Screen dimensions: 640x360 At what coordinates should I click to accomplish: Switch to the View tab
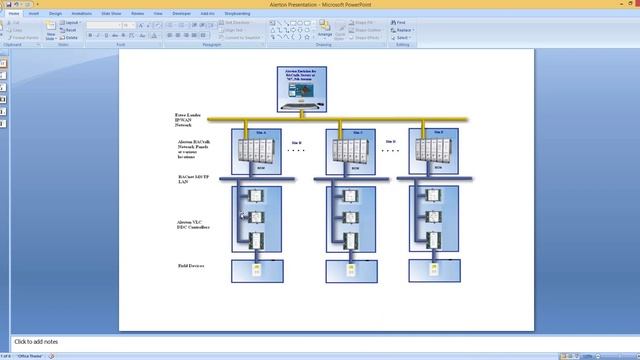tap(158, 13)
